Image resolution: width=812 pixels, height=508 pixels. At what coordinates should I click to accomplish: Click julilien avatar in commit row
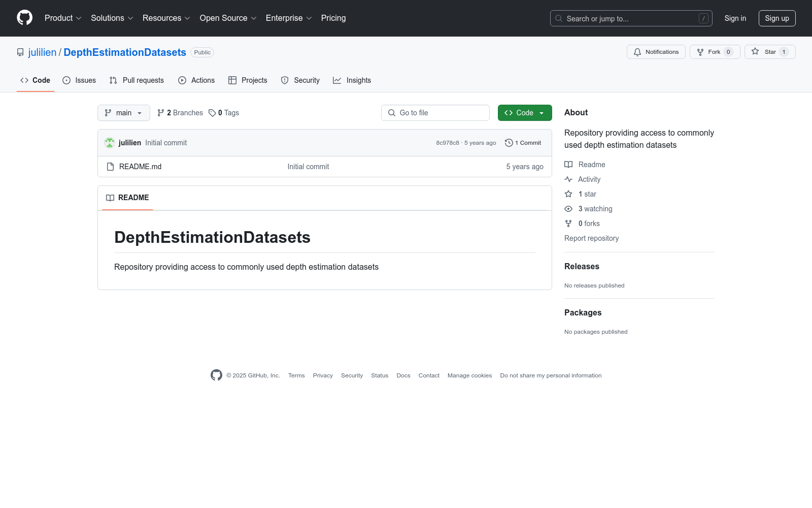(110, 143)
